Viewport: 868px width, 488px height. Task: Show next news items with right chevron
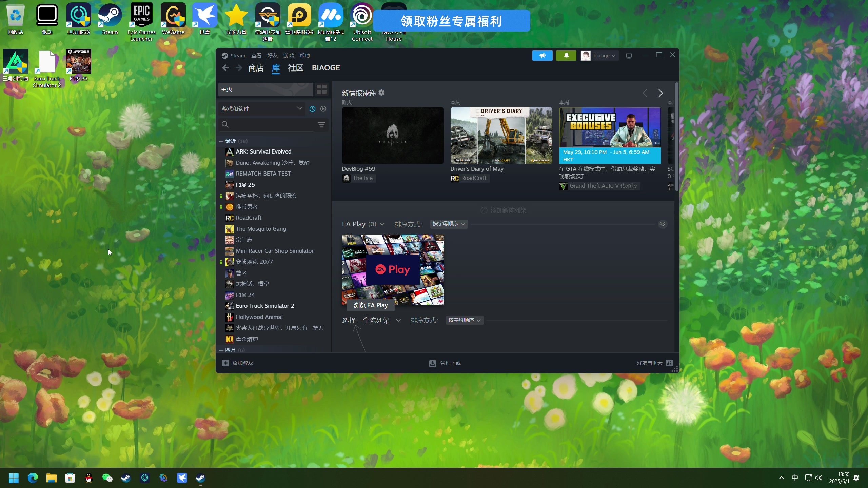[660, 93]
